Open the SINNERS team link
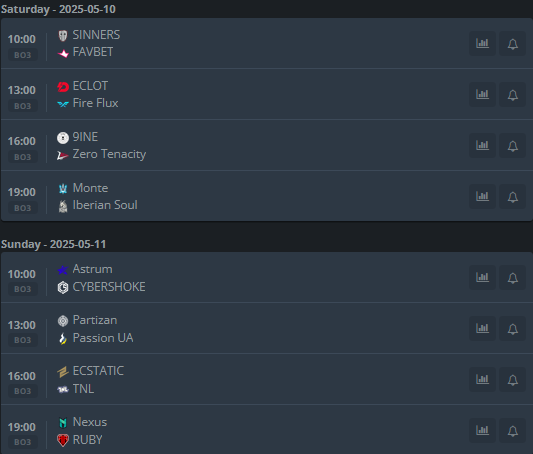 pos(96,35)
